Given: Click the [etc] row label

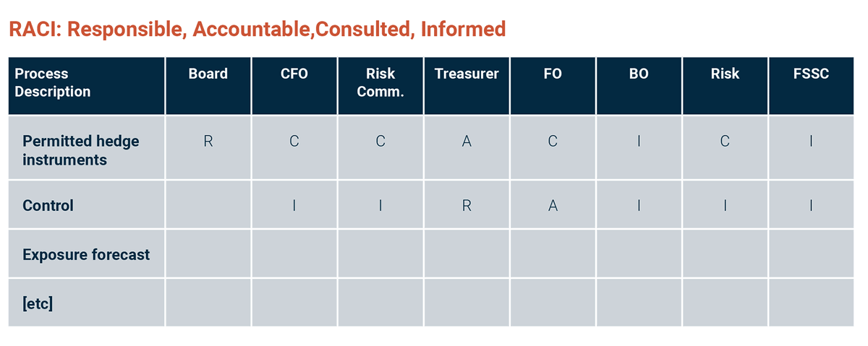Looking at the screenshot, I should [38, 302].
